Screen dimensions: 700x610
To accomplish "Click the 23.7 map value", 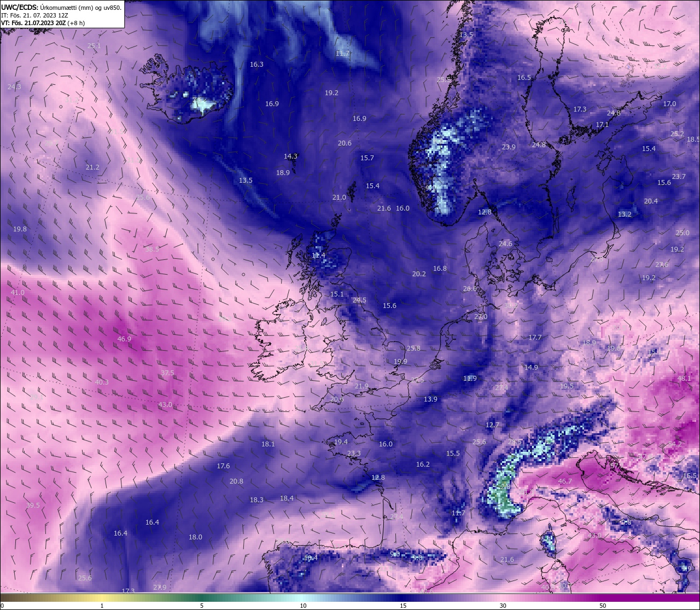I will pos(679,177).
